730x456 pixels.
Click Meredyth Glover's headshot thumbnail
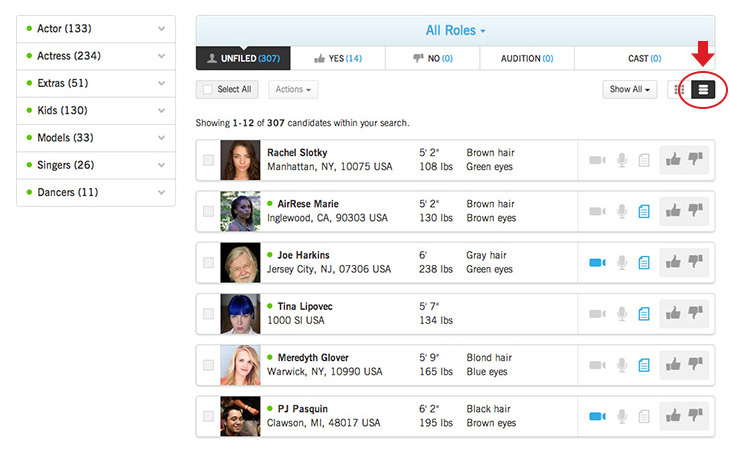240,365
